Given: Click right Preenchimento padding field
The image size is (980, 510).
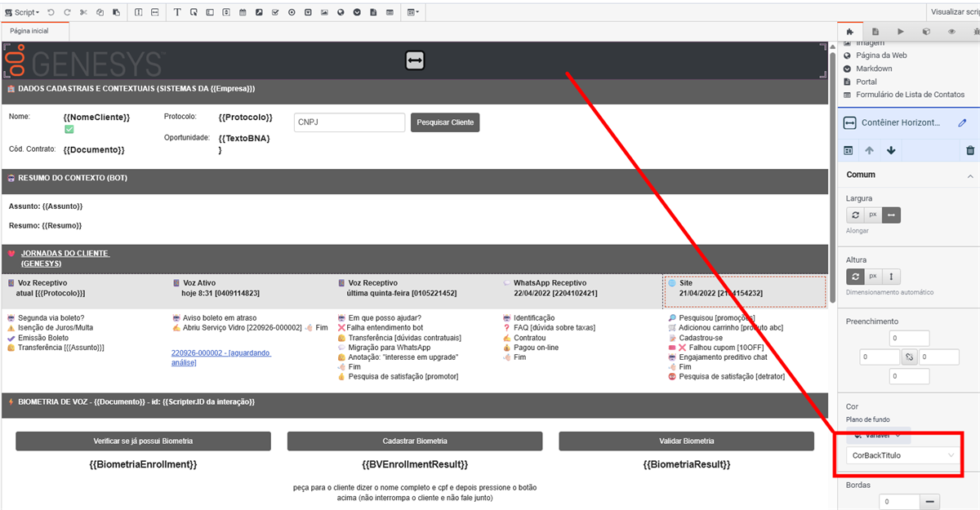Looking at the screenshot, I should click(939, 357).
